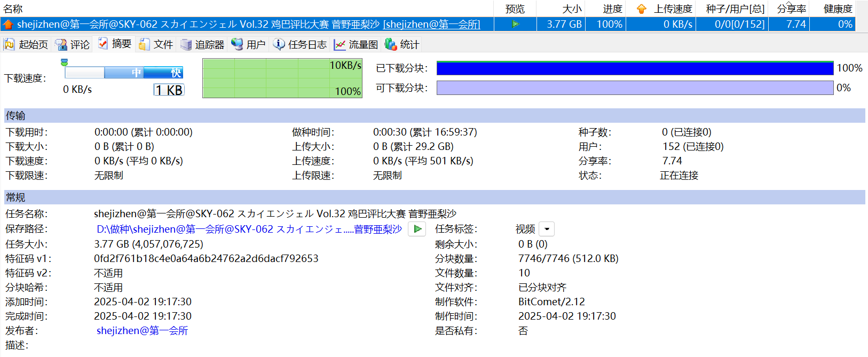The height and width of the screenshot is (357, 868).
Task: Click the 0/0[0/152] seeds cell
Action: pyautogui.click(x=740, y=24)
